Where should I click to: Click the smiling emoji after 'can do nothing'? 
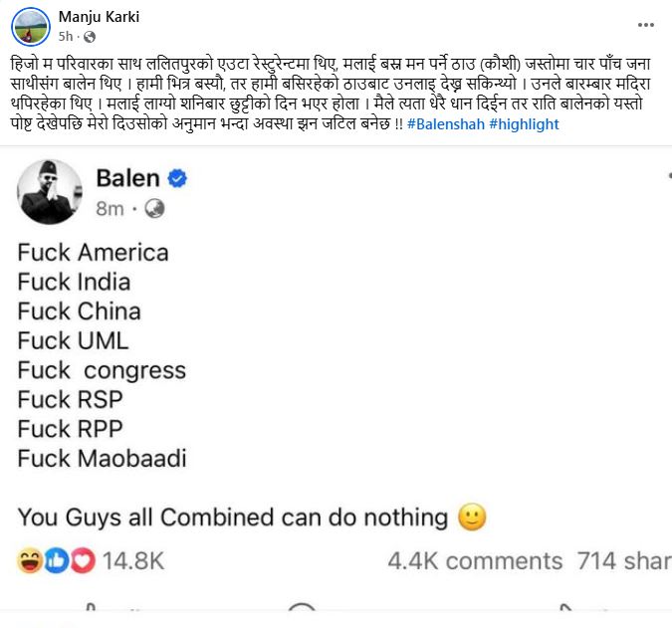tap(472, 518)
